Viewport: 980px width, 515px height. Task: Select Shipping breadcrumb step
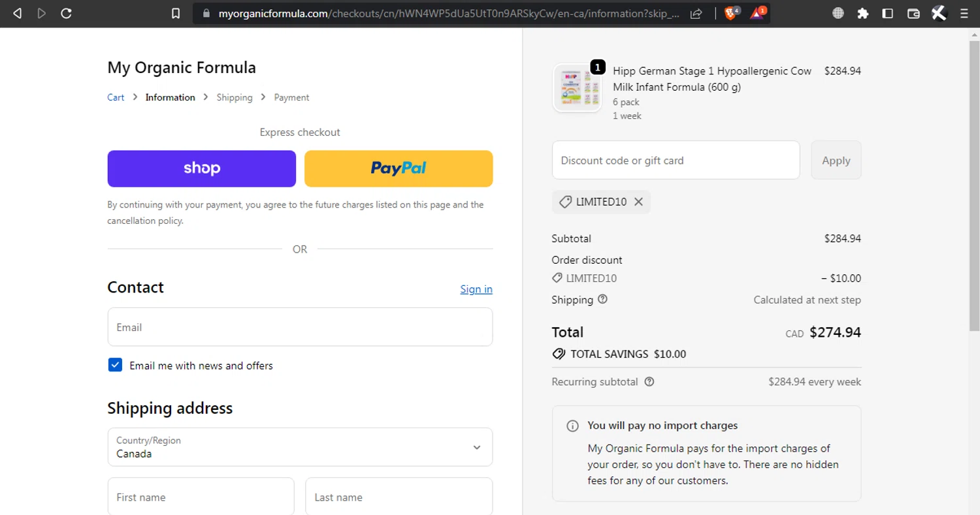coord(235,97)
